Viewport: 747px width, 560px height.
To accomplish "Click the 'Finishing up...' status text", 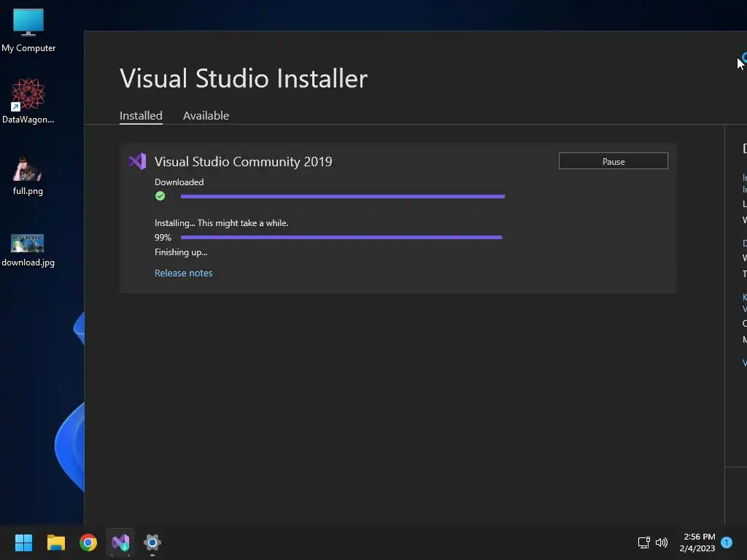I will click(x=181, y=252).
